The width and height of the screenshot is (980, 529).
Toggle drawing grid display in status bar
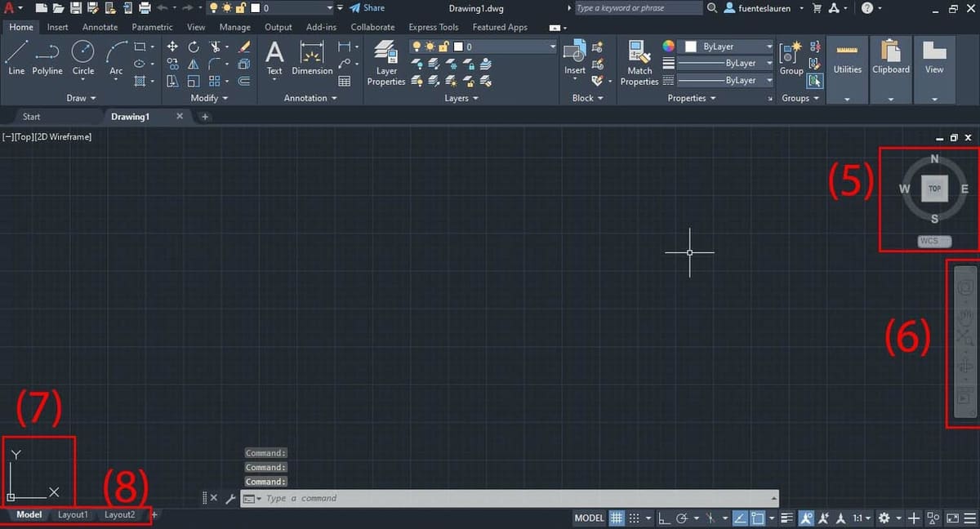pyautogui.click(x=617, y=518)
